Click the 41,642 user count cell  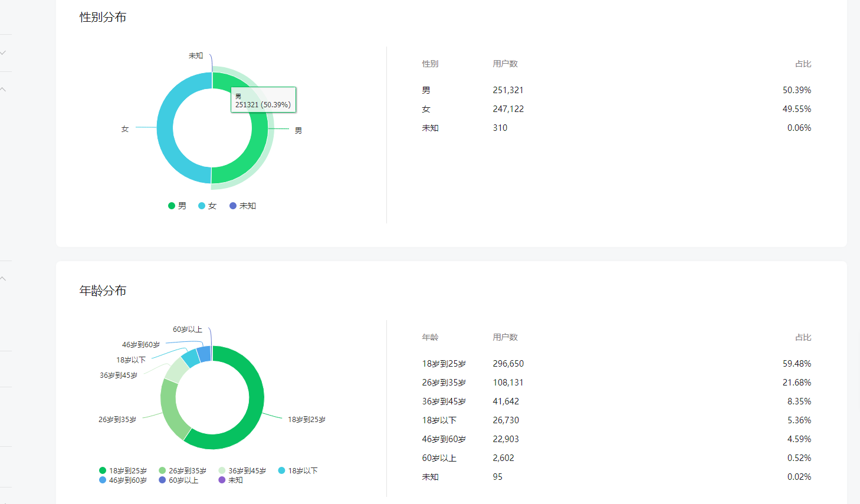[x=506, y=401]
